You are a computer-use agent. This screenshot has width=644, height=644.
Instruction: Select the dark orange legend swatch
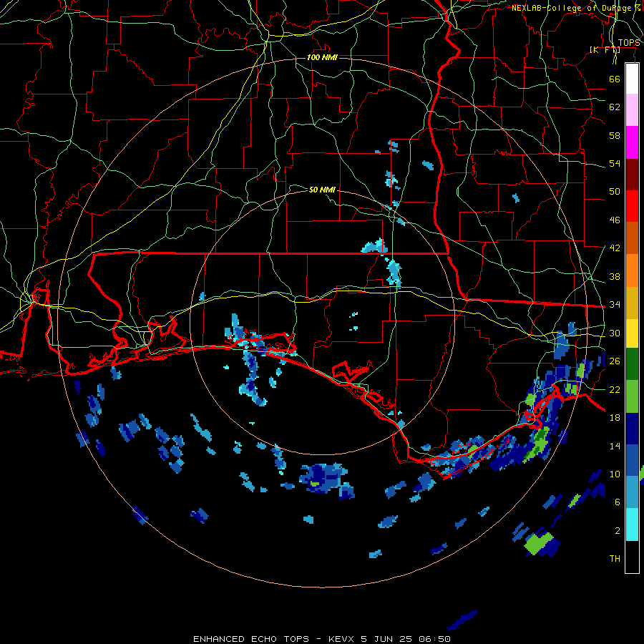632,238
